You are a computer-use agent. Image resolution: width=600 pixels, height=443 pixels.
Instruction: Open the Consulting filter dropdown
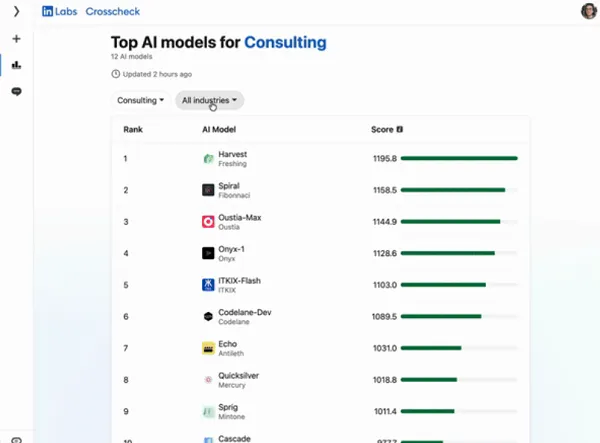coord(140,100)
